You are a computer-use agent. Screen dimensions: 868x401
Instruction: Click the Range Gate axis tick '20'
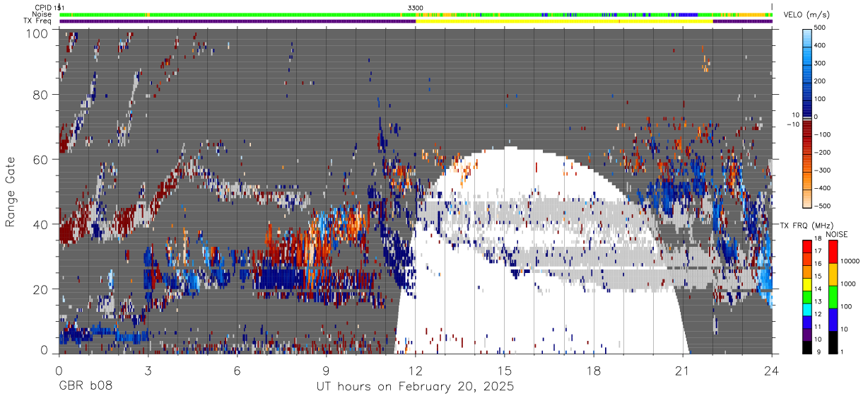pos(42,289)
